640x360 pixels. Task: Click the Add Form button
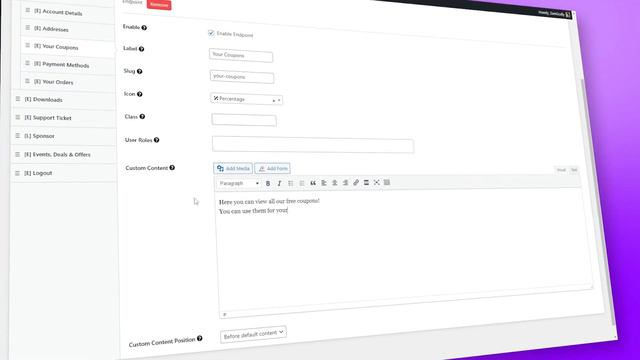[273, 168]
